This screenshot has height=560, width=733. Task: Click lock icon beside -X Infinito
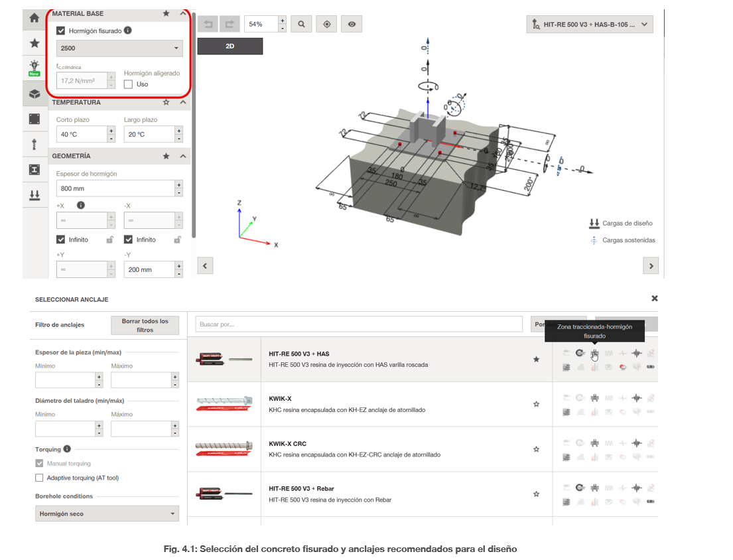tap(178, 240)
